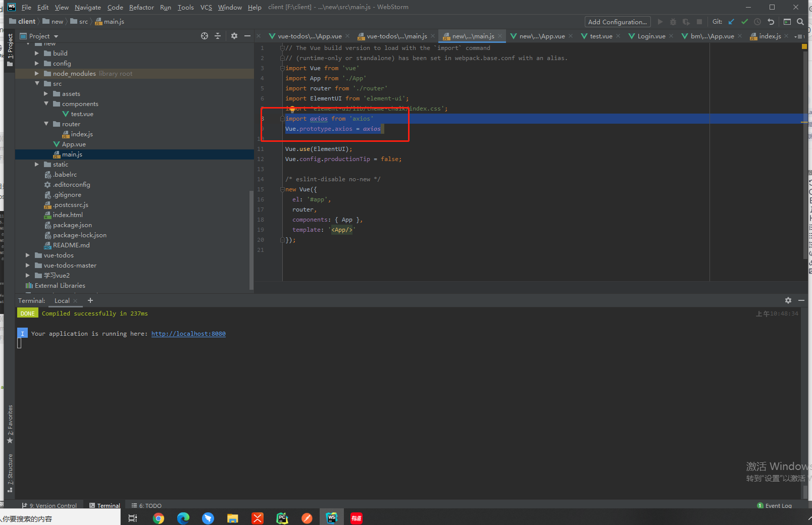This screenshot has width=812, height=525.
Task: Click the Search Everywhere magnifier
Action: [x=800, y=22]
